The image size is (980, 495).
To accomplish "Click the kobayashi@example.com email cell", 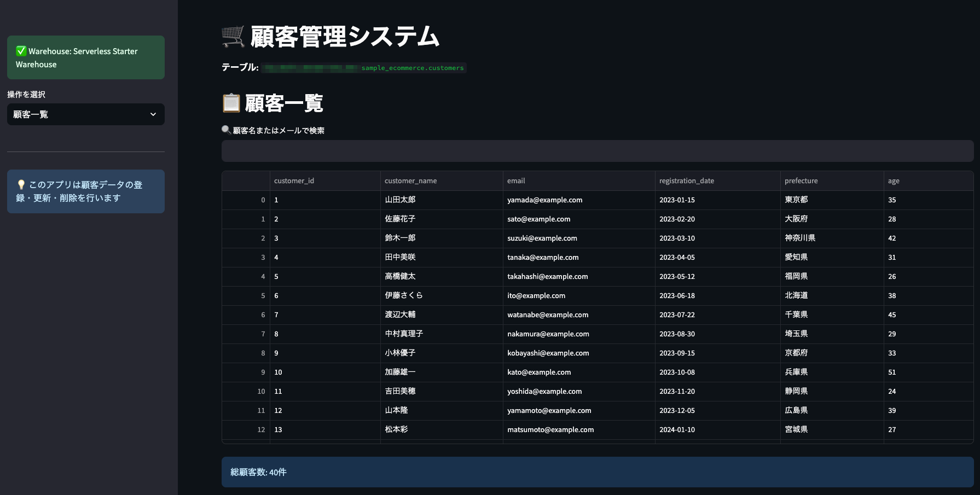I will click(x=579, y=353).
